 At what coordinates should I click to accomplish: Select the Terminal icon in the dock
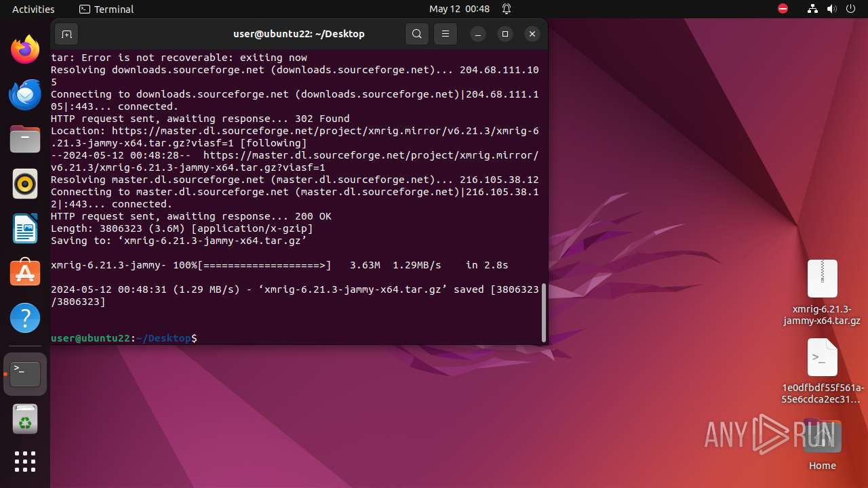25,374
